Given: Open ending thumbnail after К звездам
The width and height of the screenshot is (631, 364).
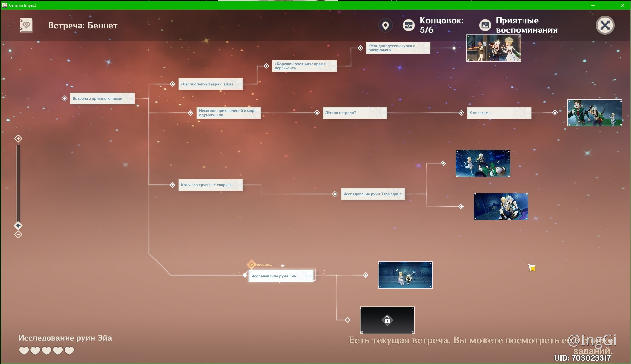Looking at the screenshot, I should (x=595, y=113).
